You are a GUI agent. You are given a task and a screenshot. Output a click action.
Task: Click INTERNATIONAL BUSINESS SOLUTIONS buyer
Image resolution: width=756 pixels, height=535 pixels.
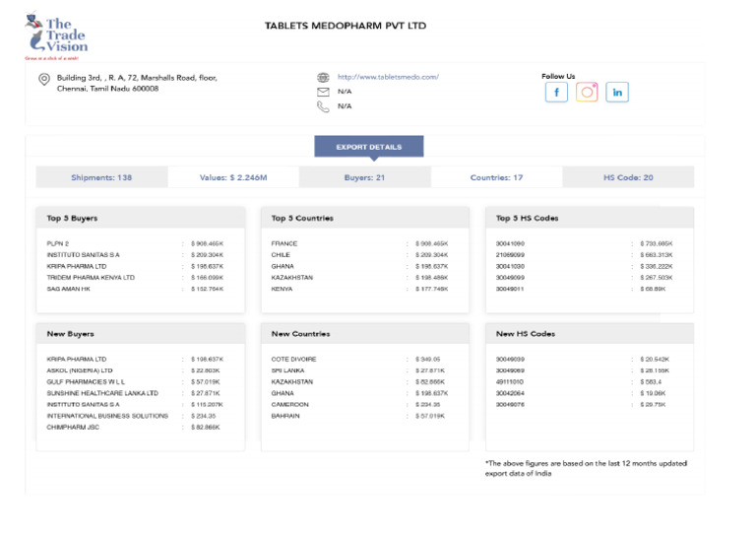(107, 416)
